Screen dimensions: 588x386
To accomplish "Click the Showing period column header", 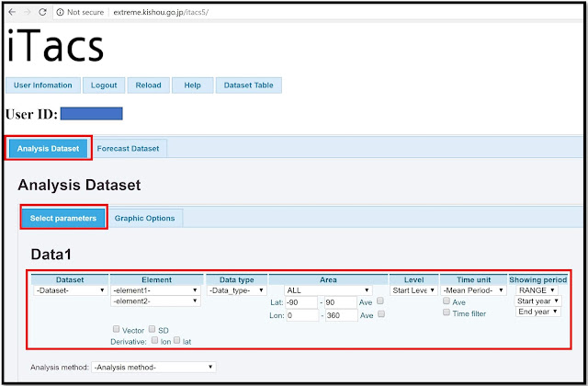I will coord(538,279).
